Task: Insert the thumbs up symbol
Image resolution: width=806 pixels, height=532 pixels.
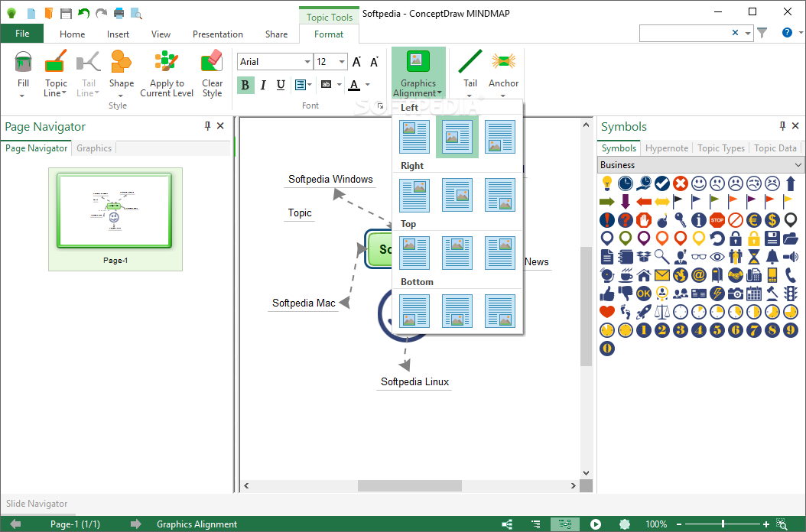Action: 607,294
